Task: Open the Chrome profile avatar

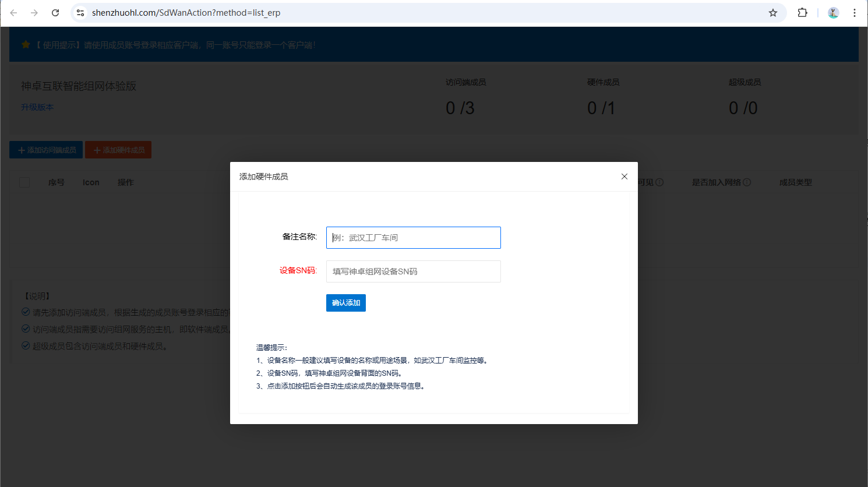Action: pos(834,13)
